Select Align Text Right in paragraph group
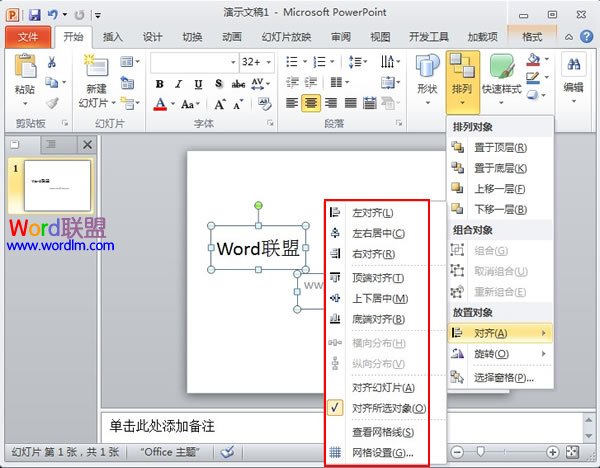The height and width of the screenshot is (468, 600). coord(331,103)
